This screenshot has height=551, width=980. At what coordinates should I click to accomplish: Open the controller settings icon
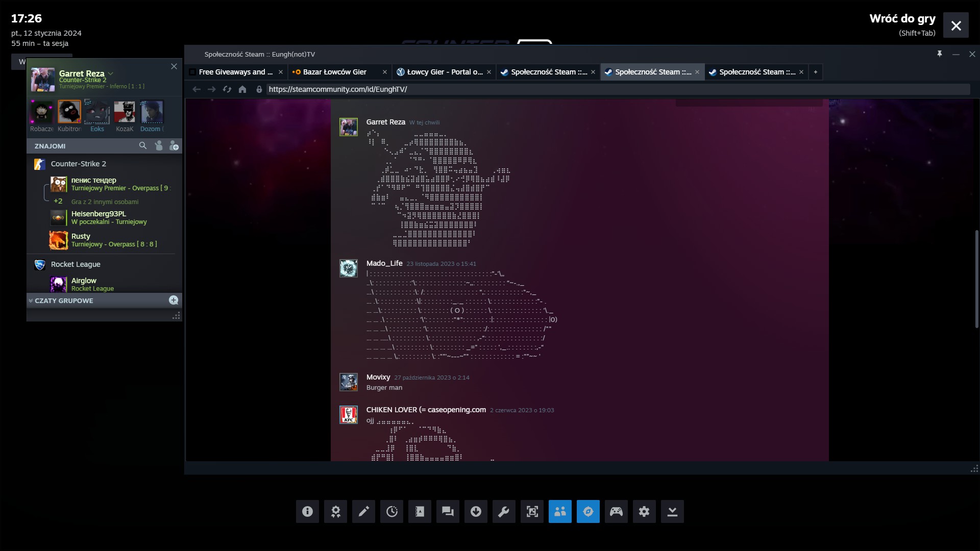[x=616, y=511]
